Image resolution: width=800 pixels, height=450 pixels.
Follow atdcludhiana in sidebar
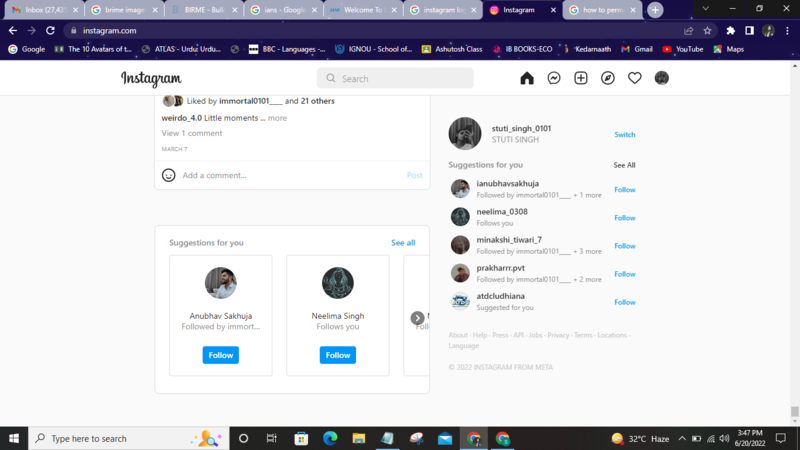coord(624,302)
